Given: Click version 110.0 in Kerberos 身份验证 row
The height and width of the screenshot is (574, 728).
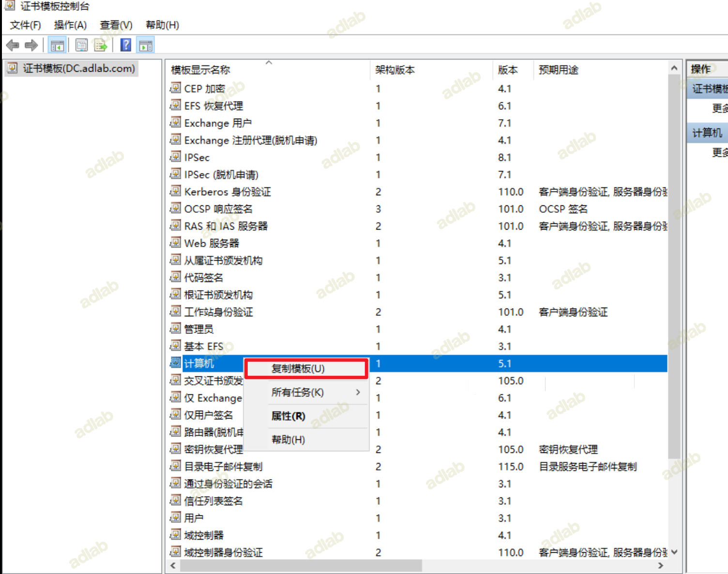Looking at the screenshot, I should click(x=511, y=192).
